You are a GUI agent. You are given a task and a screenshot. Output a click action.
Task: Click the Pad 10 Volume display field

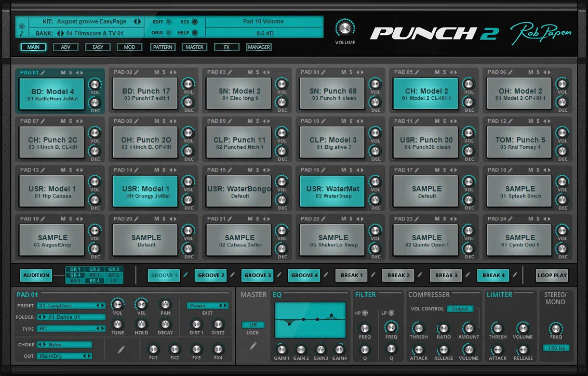click(264, 21)
